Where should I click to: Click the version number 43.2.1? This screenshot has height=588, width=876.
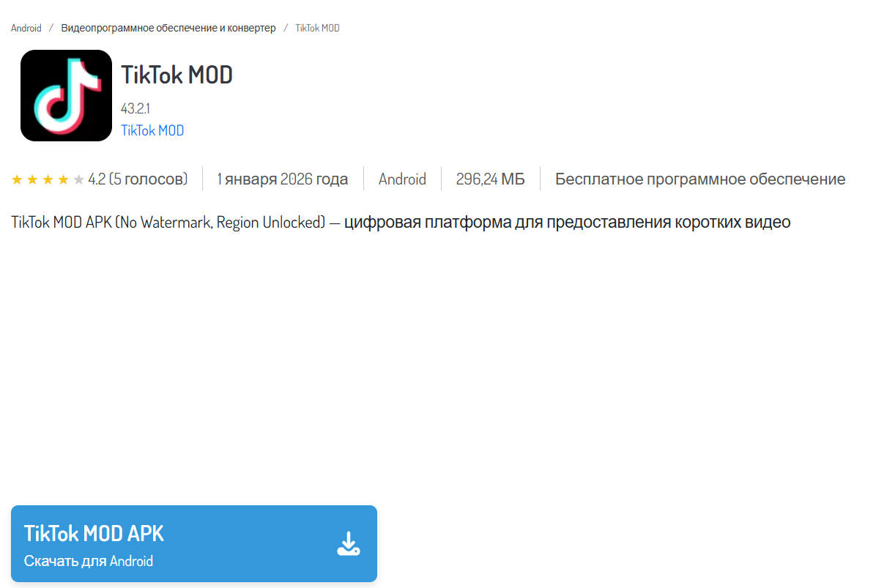pyautogui.click(x=135, y=108)
